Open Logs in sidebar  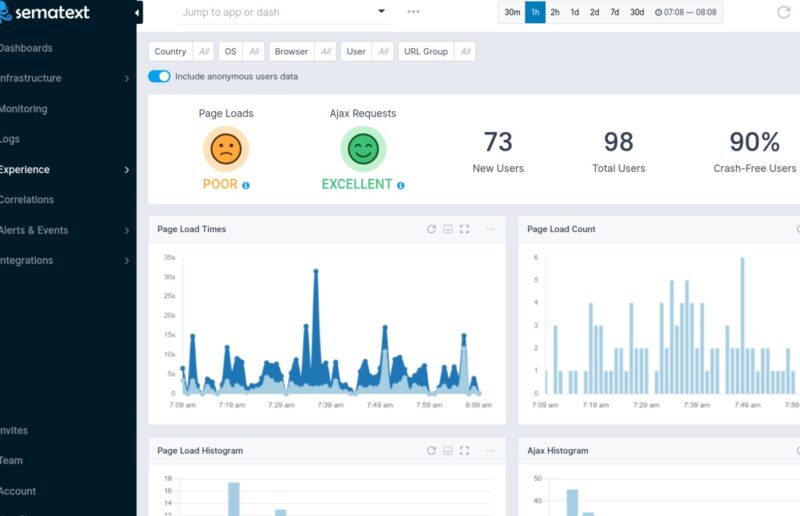tap(10, 139)
